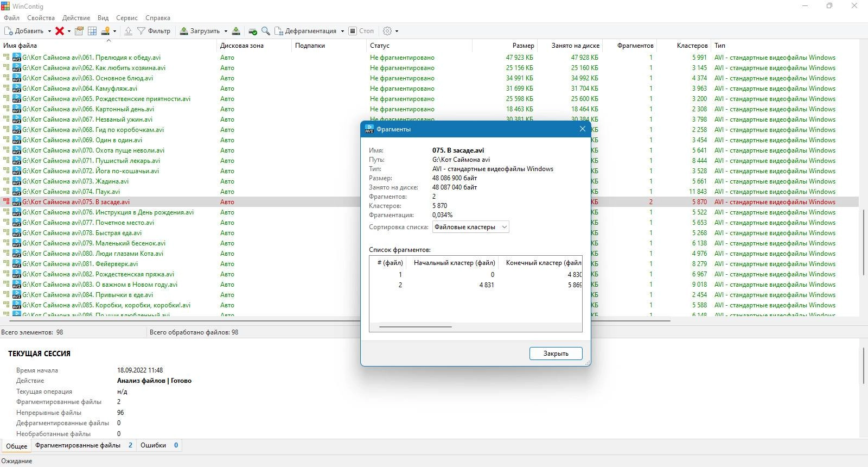
Task: Switch to the Ошибки tab
Action: (159, 445)
